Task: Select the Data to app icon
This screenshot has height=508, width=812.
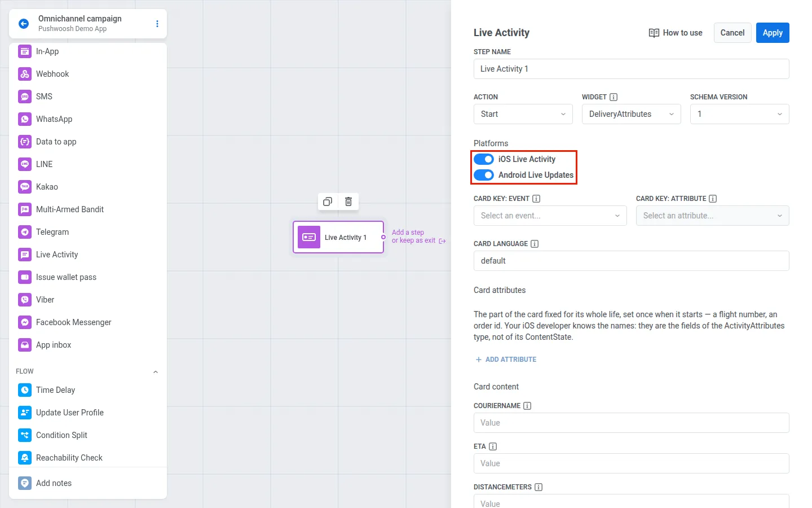Action: pos(25,142)
